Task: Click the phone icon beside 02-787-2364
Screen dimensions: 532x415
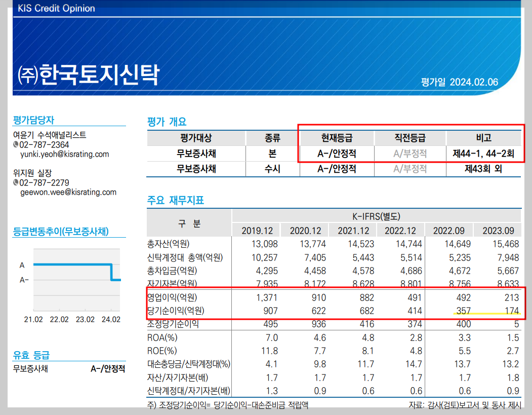Action: pyautogui.click(x=16, y=144)
